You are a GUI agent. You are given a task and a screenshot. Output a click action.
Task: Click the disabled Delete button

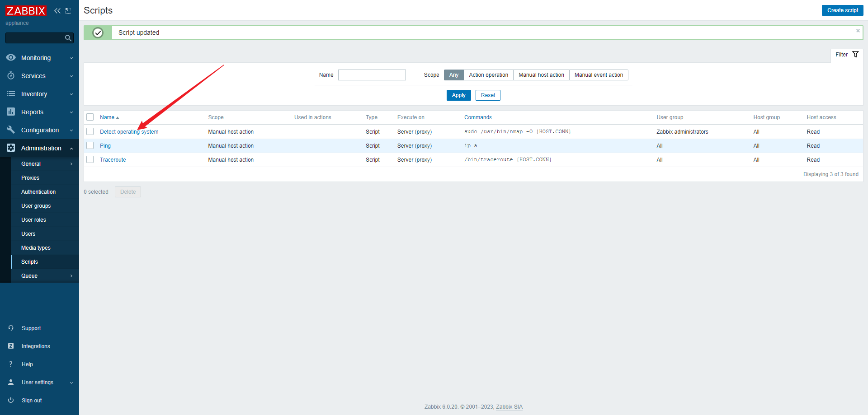pyautogui.click(x=128, y=192)
